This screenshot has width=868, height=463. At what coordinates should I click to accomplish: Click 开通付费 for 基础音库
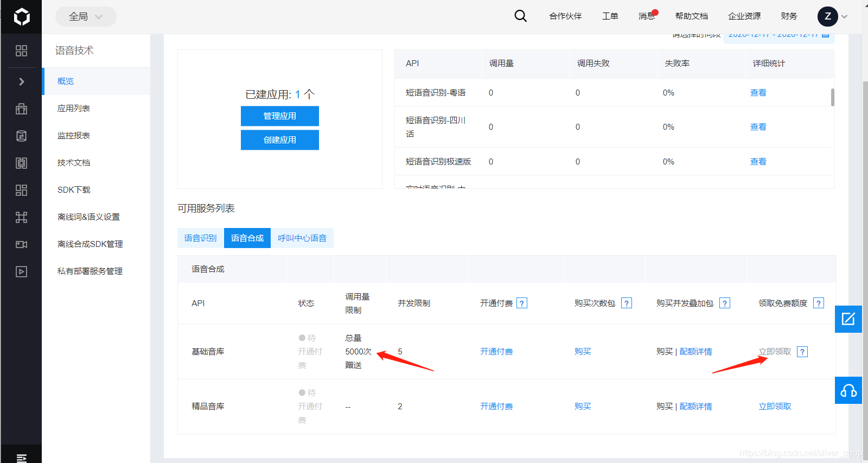(496, 352)
